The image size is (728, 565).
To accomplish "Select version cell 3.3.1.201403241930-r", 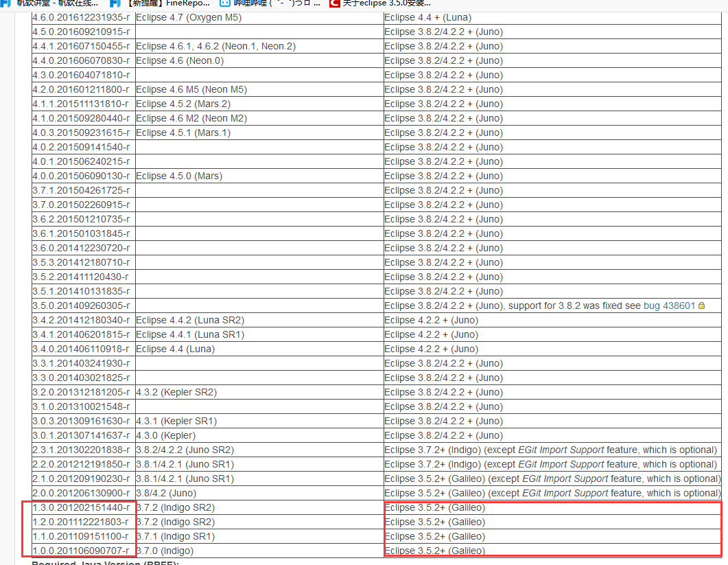I will point(84,363).
